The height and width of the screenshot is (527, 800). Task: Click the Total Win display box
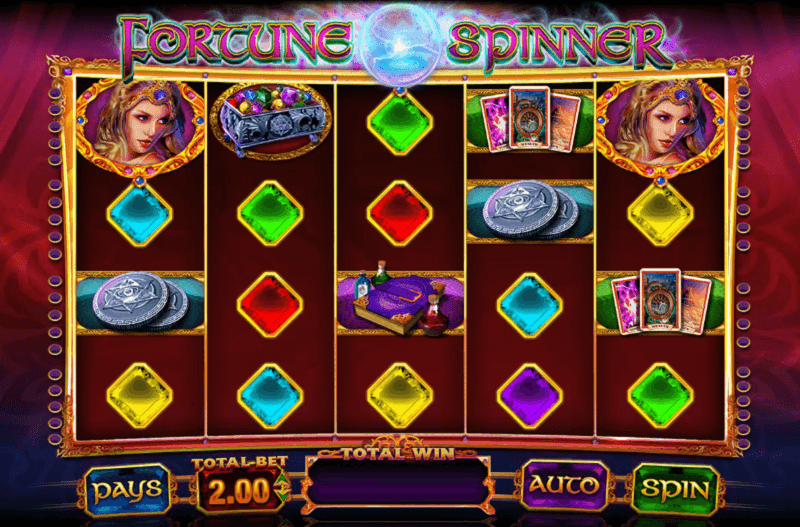(397, 484)
